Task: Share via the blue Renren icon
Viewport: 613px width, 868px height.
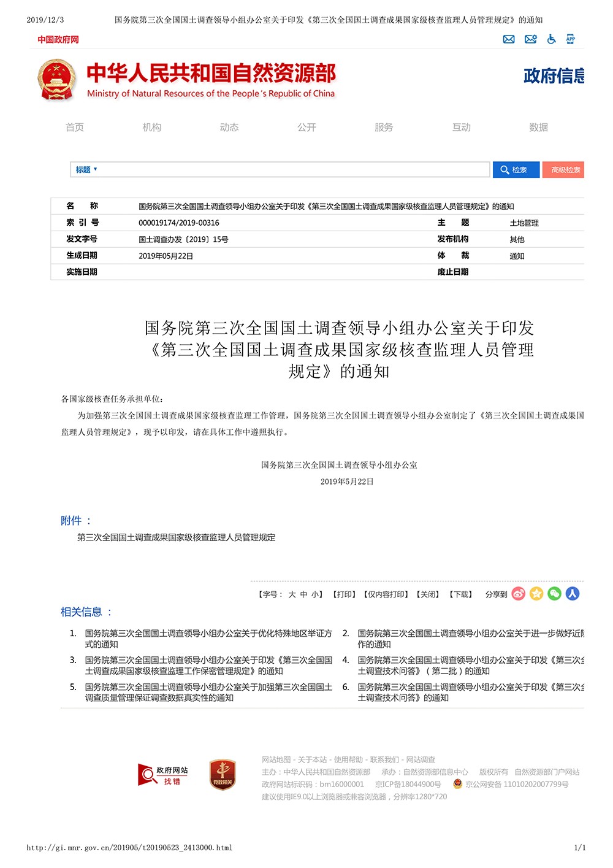Action: click(x=573, y=594)
